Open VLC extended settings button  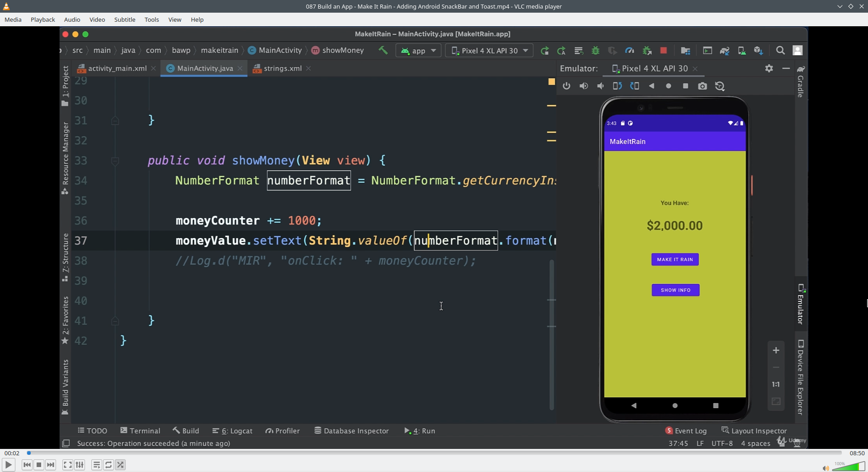(80, 465)
